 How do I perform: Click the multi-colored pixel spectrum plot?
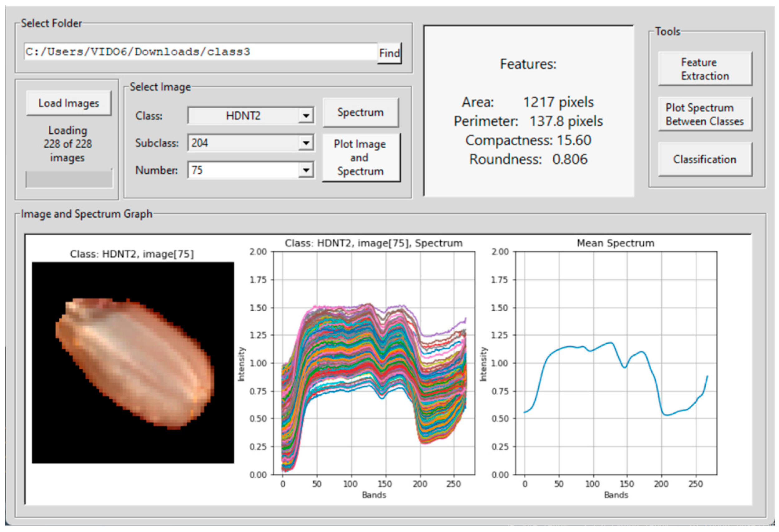coord(374,363)
